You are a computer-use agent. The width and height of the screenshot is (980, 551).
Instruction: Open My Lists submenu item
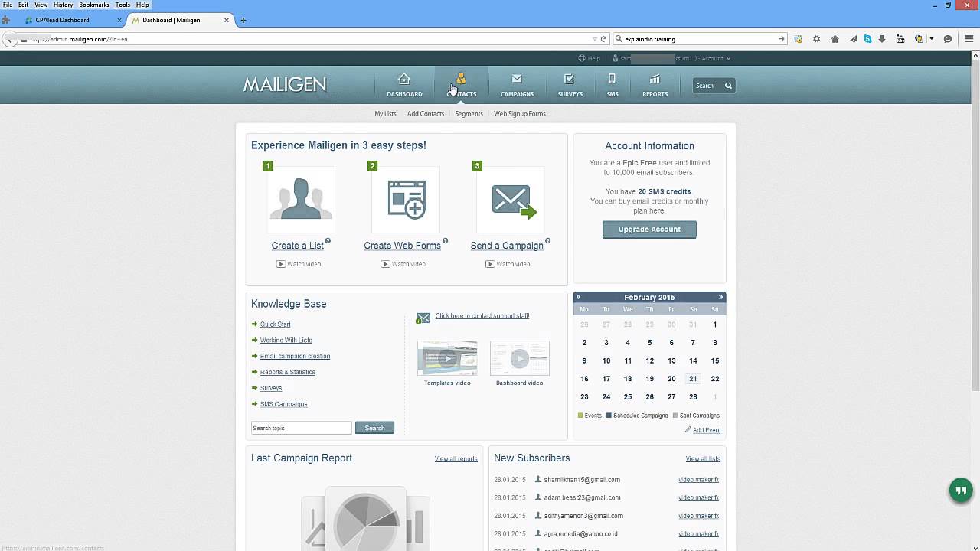pos(385,114)
